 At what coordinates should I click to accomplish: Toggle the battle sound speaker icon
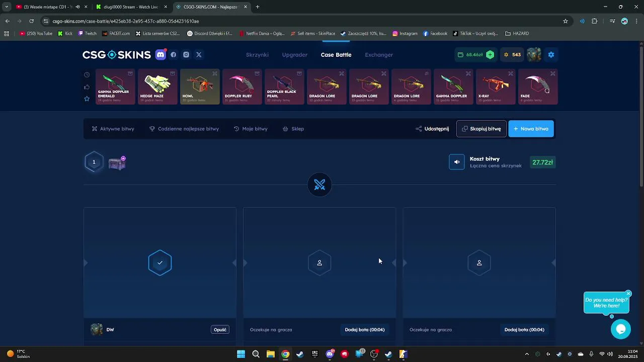(x=457, y=162)
